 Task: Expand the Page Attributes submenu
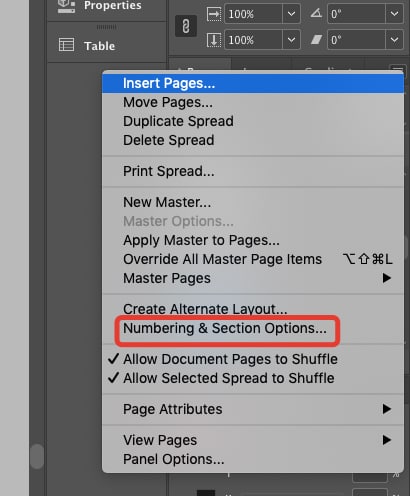253,409
